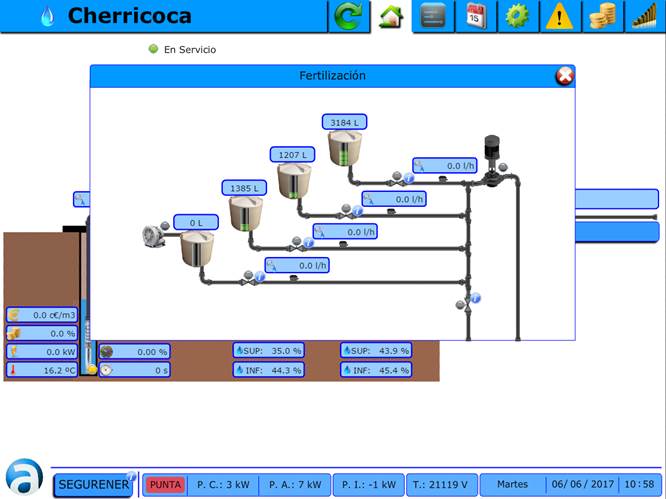Open the calendar scheduling icon

click(x=475, y=16)
